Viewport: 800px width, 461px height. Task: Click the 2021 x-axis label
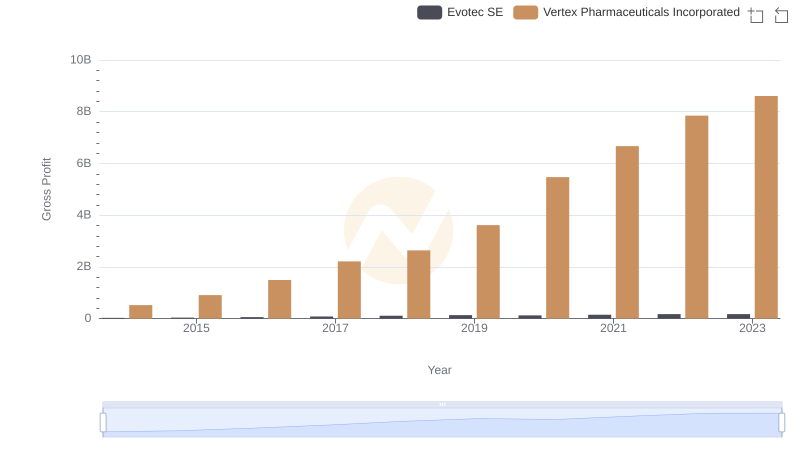pyautogui.click(x=613, y=328)
